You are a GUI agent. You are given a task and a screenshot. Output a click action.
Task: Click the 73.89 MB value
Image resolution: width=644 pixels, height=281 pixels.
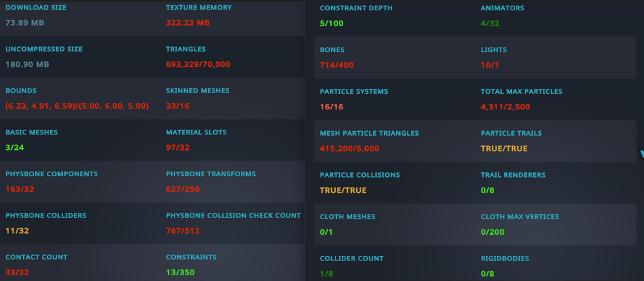[24, 23]
